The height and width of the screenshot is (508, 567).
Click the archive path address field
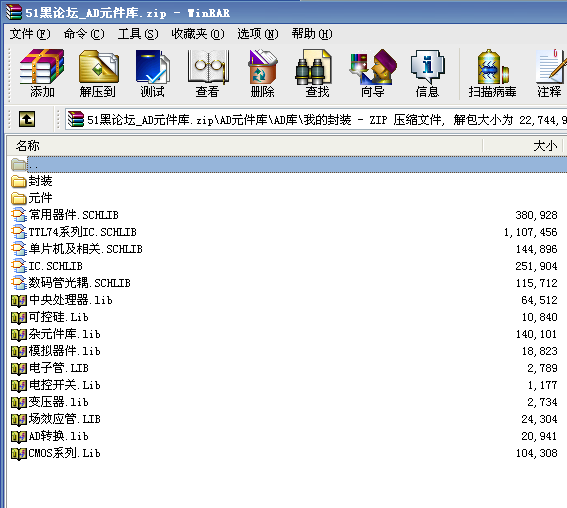coord(316,119)
